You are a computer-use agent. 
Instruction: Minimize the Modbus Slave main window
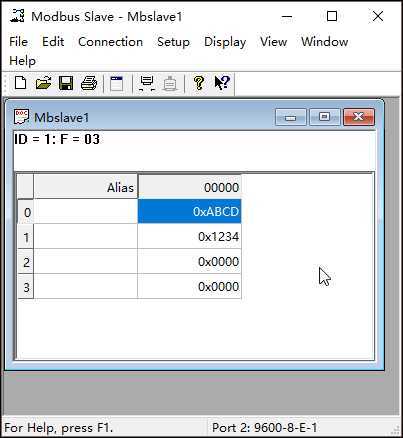(x=287, y=16)
